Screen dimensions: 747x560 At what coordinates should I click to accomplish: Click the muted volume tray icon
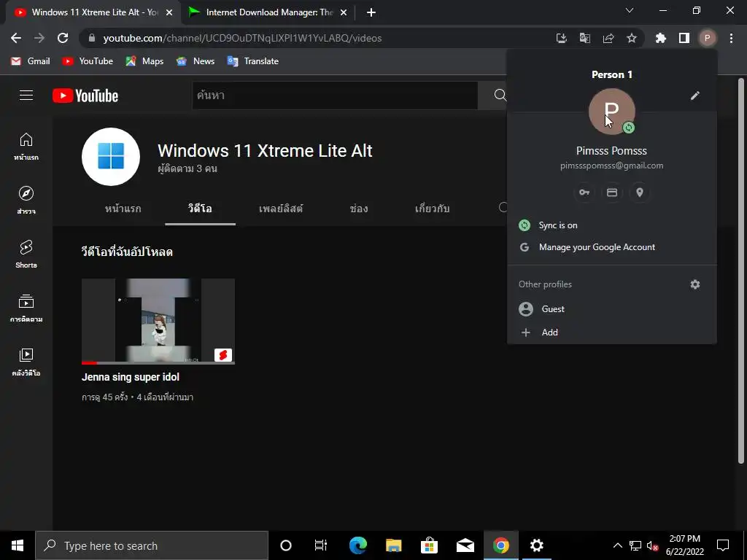click(653, 545)
